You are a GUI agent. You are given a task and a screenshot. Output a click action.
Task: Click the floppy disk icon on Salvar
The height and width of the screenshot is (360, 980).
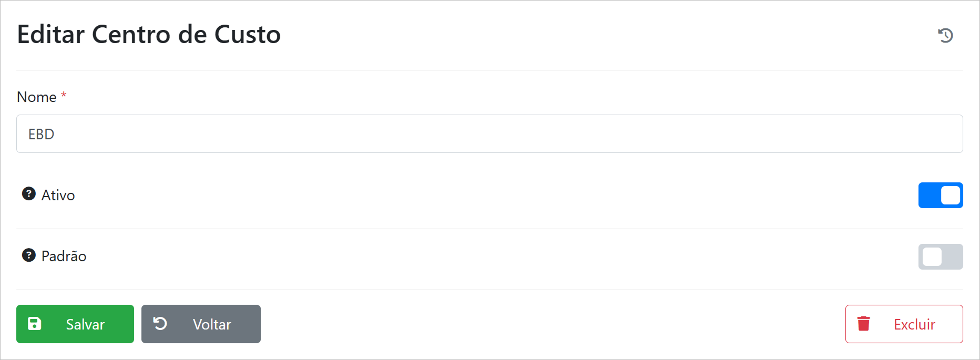click(x=35, y=324)
